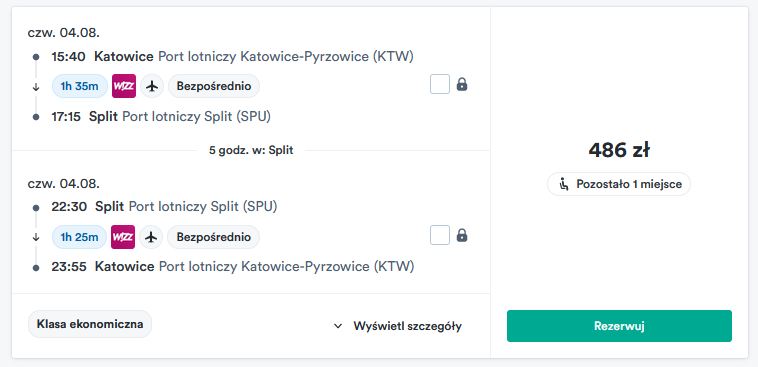Screen dimensions: 758x367
Task: Click the Wizz Air logo on the outbound flight
Action: point(124,86)
